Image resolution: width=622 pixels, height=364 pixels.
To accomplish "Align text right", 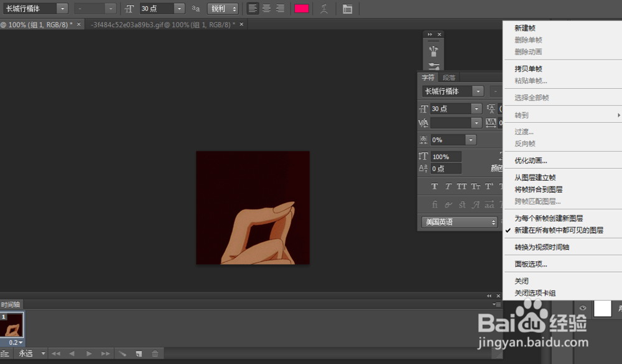I will click(280, 8).
